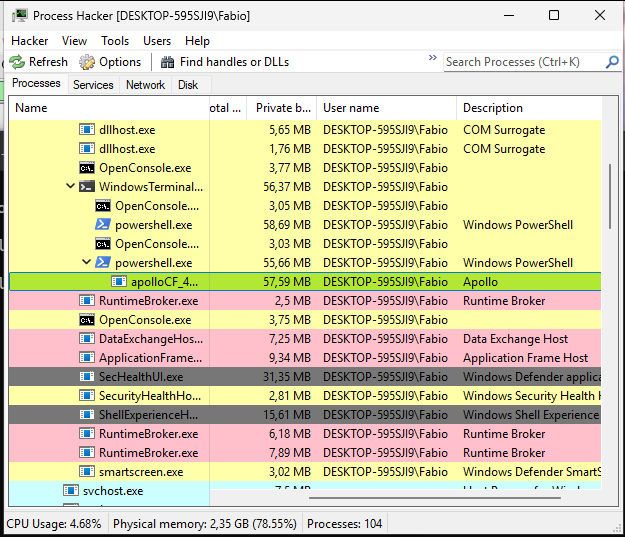Click the Physical memory status entry

[205, 523]
